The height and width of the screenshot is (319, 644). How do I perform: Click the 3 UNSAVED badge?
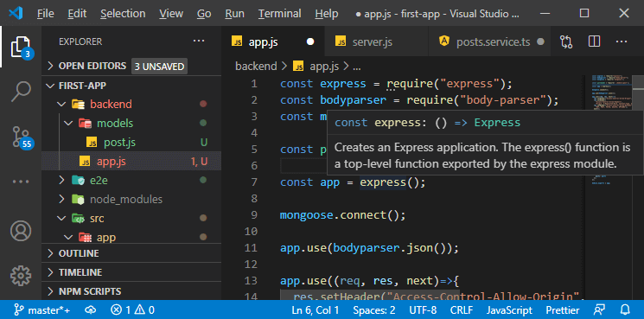click(159, 67)
